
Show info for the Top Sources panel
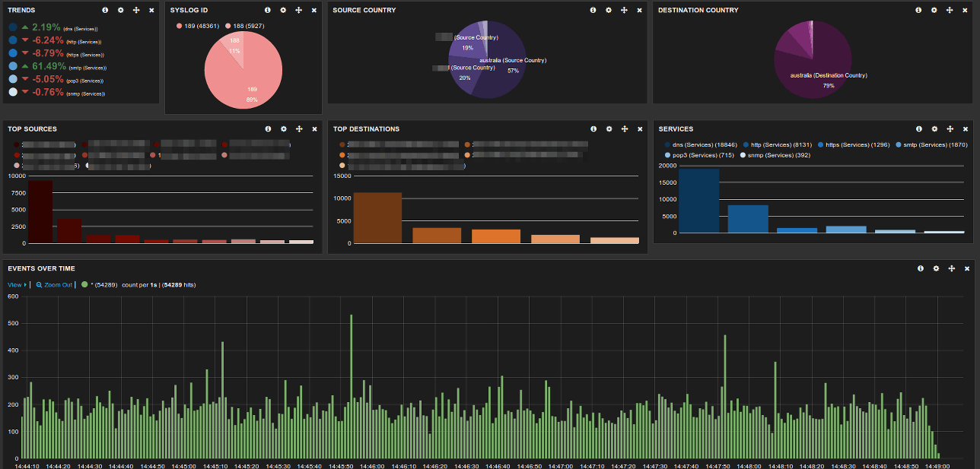coord(267,129)
